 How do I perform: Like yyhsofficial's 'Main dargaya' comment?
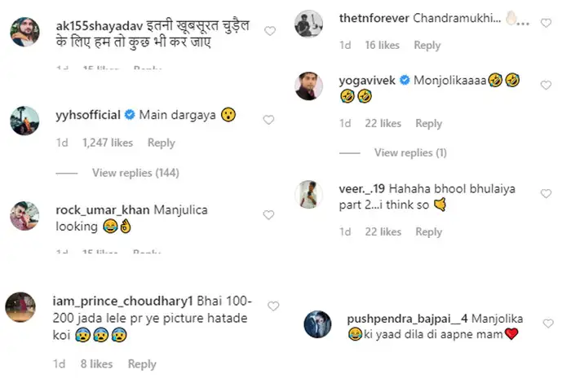click(268, 119)
